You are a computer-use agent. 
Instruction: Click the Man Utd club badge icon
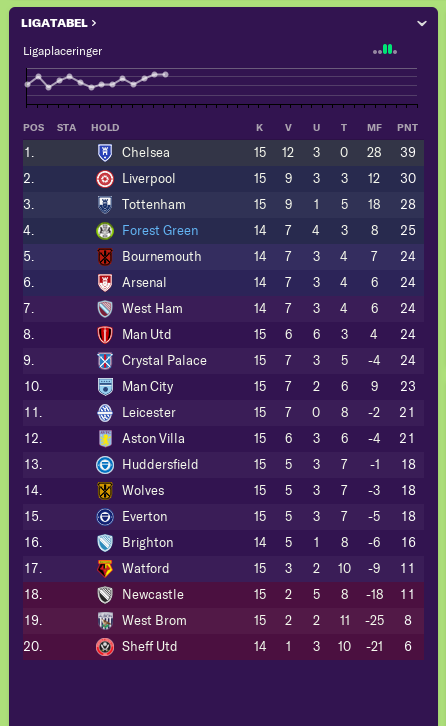pyautogui.click(x=105, y=335)
